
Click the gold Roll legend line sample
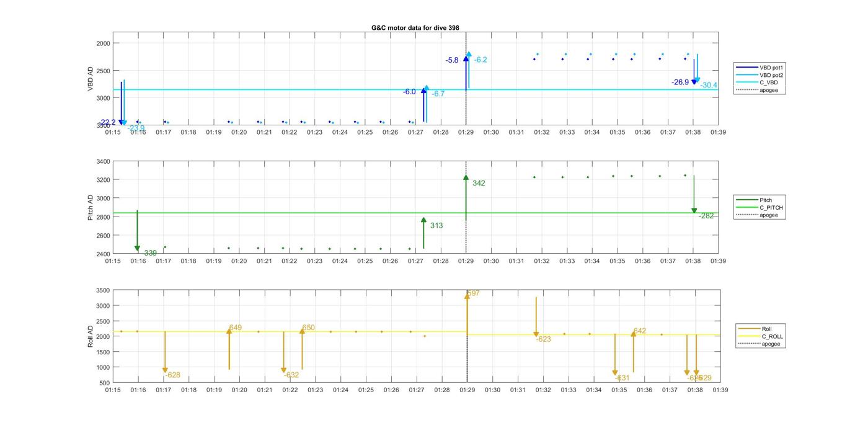click(x=748, y=329)
